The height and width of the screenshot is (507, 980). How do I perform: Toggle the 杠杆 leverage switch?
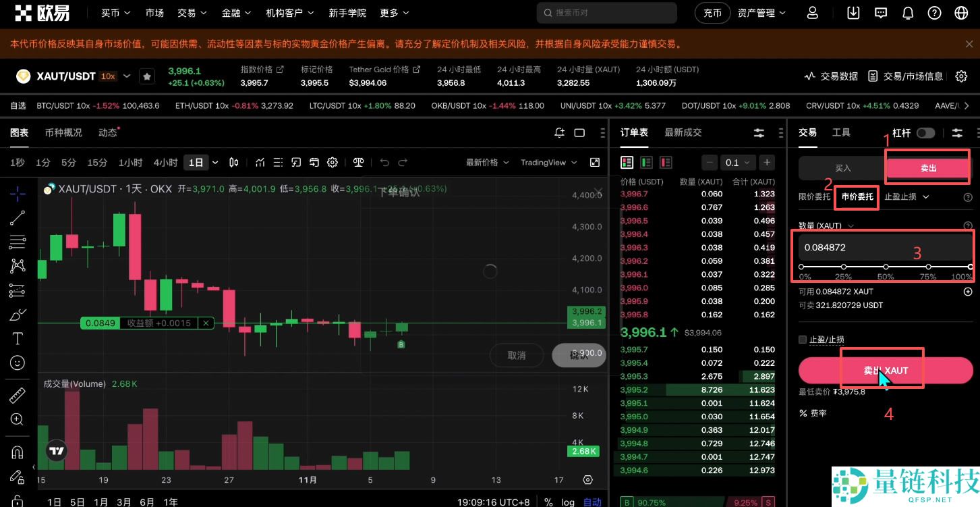click(925, 132)
